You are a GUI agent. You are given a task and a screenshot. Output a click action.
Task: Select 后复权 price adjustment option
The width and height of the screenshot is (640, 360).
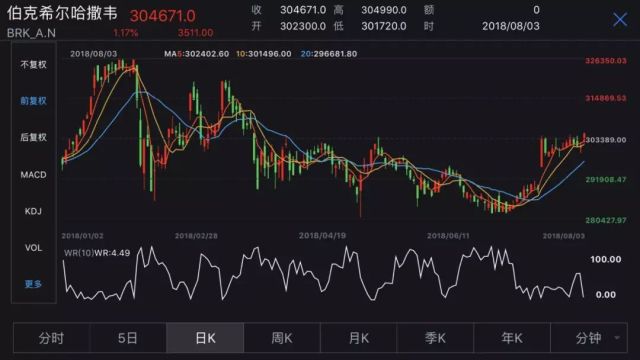click(x=33, y=137)
